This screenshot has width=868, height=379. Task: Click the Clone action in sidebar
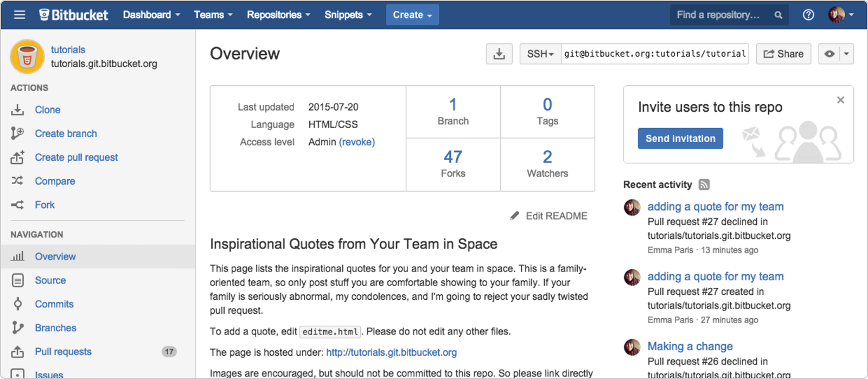click(47, 110)
